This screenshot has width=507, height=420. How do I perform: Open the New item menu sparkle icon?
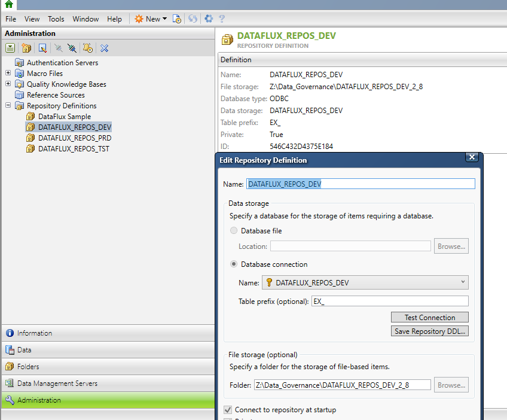click(x=138, y=19)
